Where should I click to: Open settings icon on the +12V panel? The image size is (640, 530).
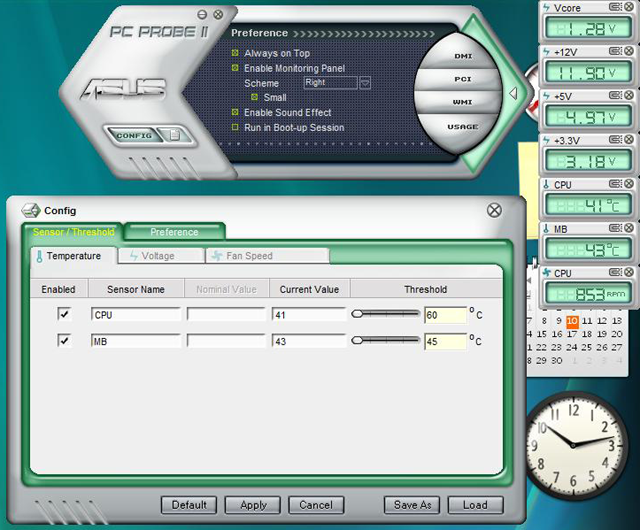point(615,51)
